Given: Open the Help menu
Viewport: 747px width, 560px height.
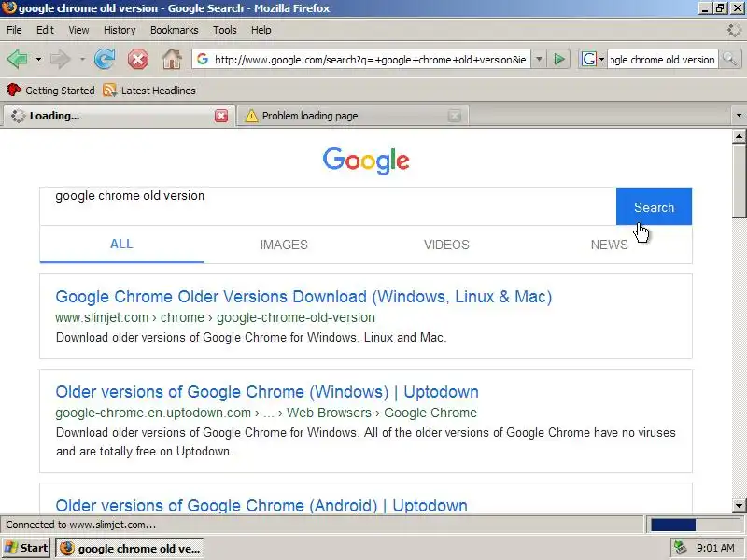Looking at the screenshot, I should coord(261,30).
